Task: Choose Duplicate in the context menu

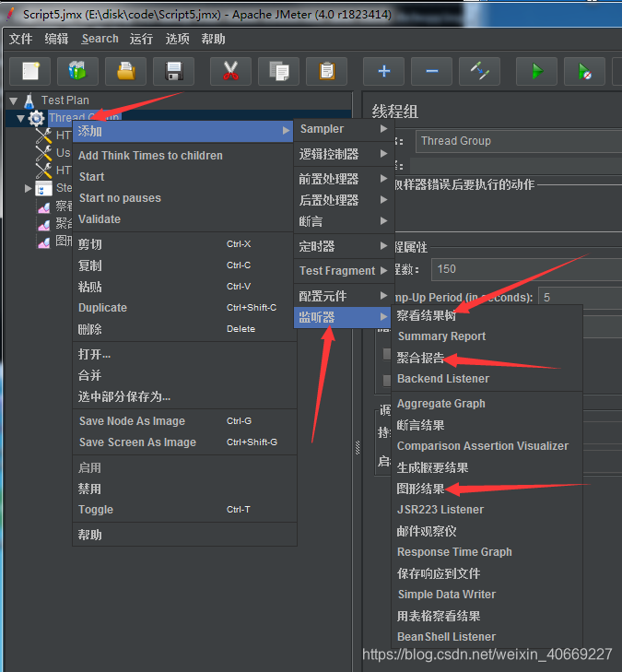Action: click(183, 308)
